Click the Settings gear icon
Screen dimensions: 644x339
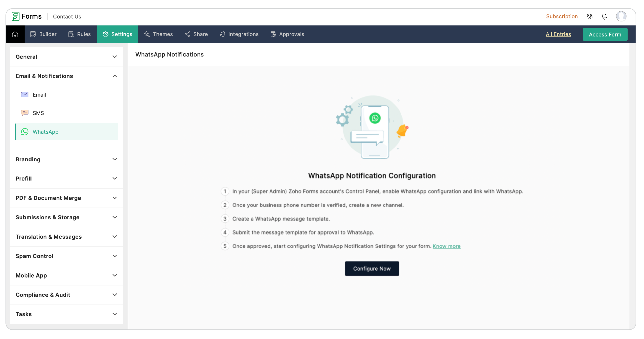pyautogui.click(x=105, y=34)
